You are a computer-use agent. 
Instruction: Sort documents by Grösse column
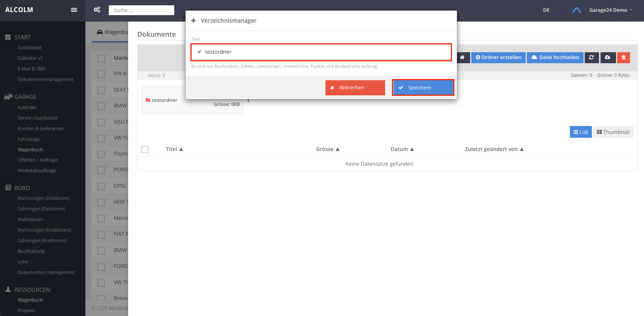coord(328,149)
